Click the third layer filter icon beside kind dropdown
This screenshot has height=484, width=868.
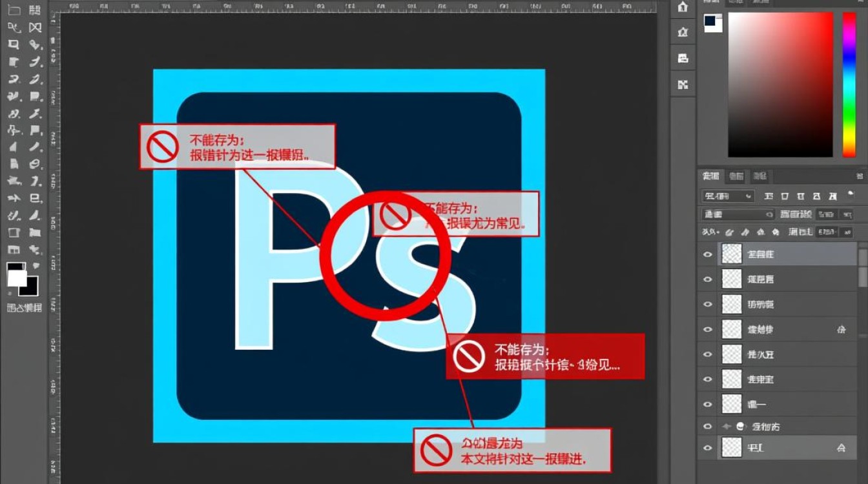coord(801,196)
